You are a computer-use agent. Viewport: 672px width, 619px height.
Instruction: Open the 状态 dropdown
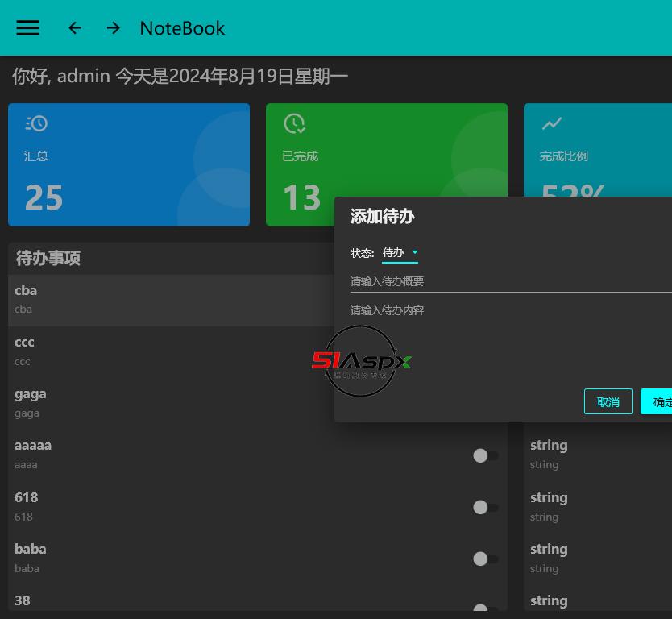click(x=399, y=253)
